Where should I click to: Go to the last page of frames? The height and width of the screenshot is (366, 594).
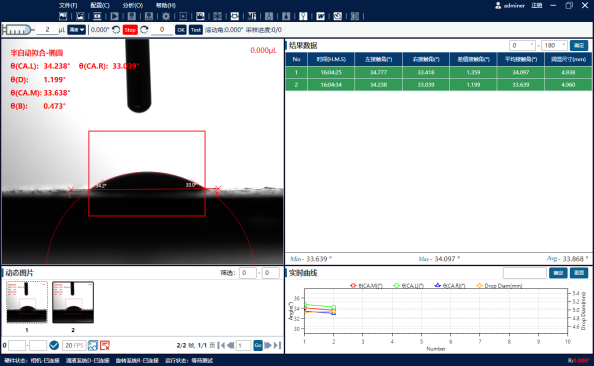coord(277,345)
